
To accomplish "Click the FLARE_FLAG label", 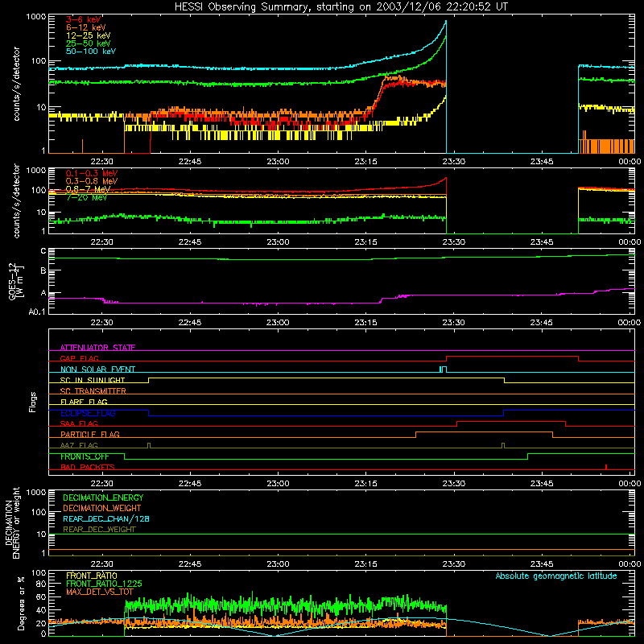I will [x=84, y=402].
